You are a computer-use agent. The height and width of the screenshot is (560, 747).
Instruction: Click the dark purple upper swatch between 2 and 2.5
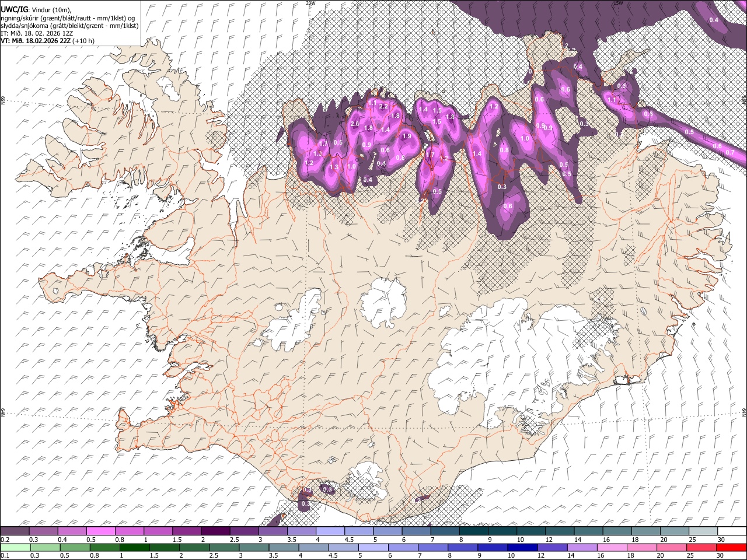215,531
